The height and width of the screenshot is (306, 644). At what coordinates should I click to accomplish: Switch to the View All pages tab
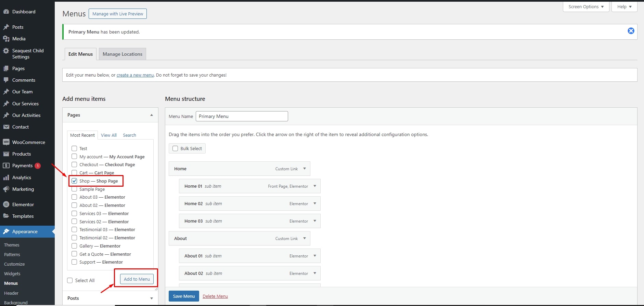pyautogui.click(x=109, y=135)
